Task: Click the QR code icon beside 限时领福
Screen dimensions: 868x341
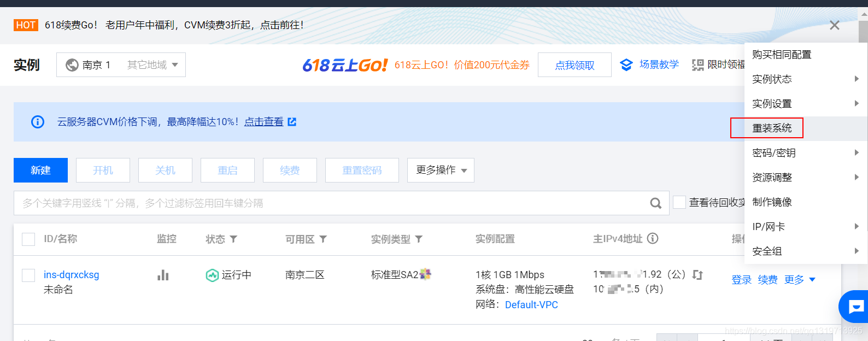Action: pyautogui.click(x=697, y=65)
